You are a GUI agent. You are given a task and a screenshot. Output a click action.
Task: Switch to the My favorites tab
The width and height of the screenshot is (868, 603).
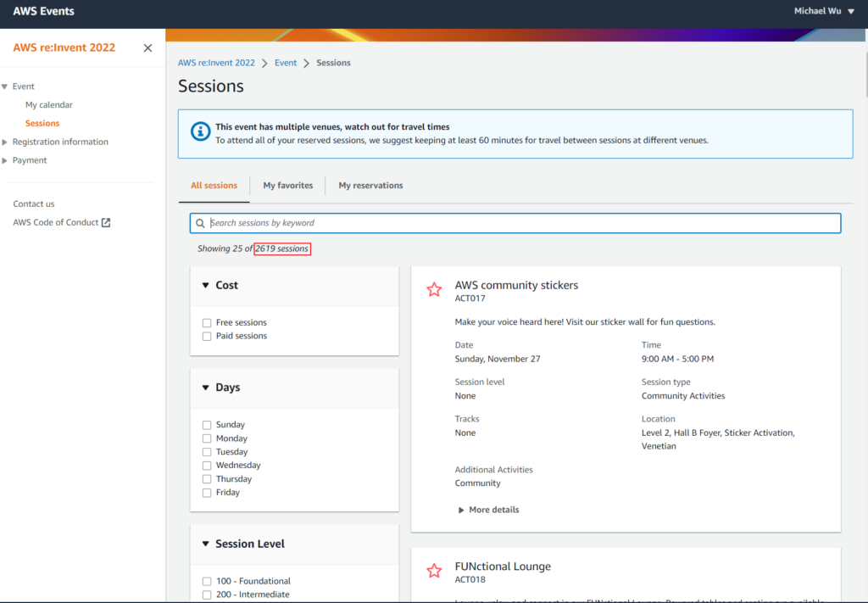point(287,185)
